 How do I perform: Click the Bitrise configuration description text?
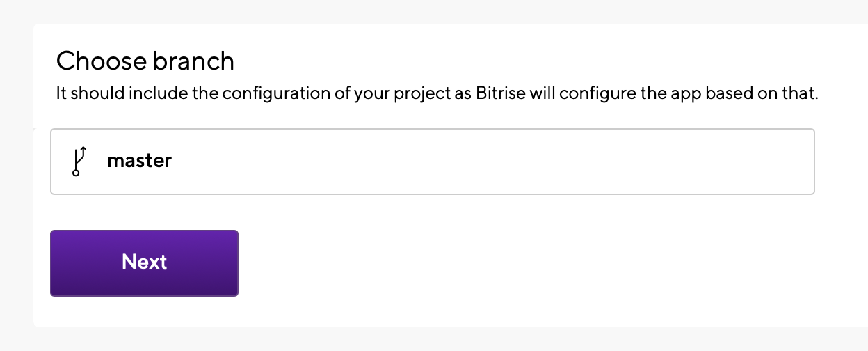point(437,93)
